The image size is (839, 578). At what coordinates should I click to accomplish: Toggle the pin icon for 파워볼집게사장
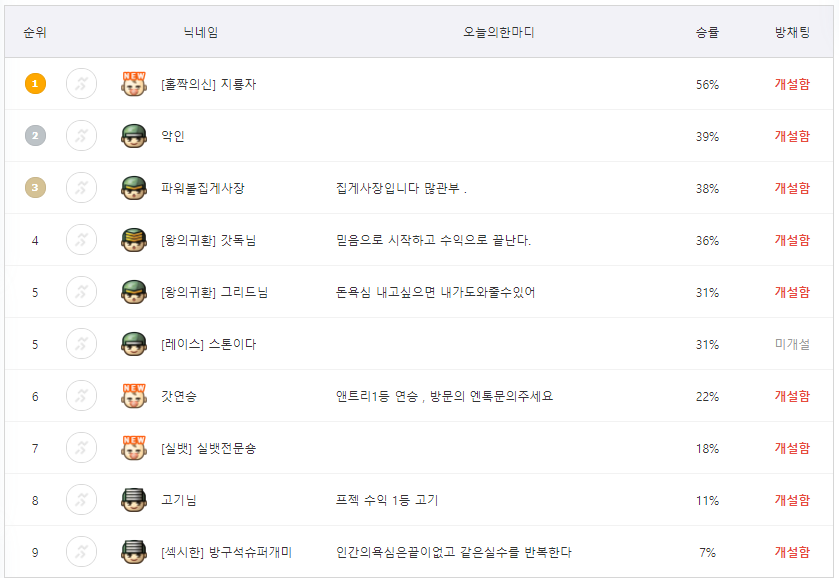81,188
